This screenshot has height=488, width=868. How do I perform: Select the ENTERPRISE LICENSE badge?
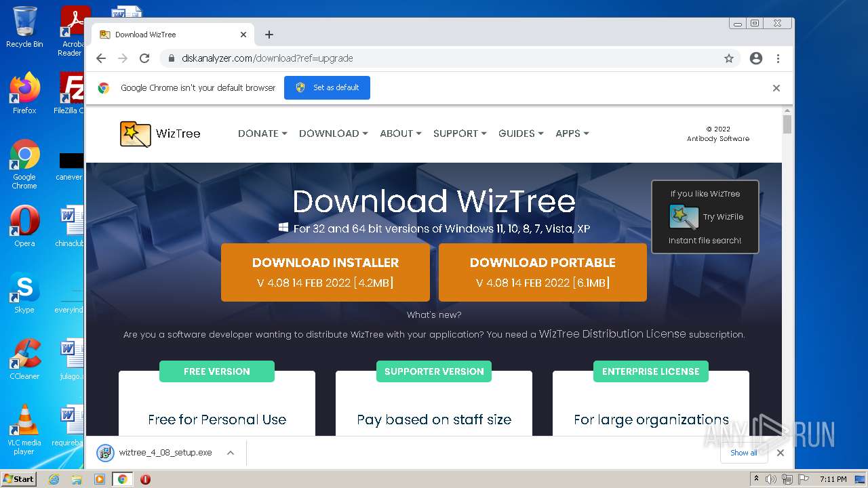pyautogui.click(x=651, y=371)
